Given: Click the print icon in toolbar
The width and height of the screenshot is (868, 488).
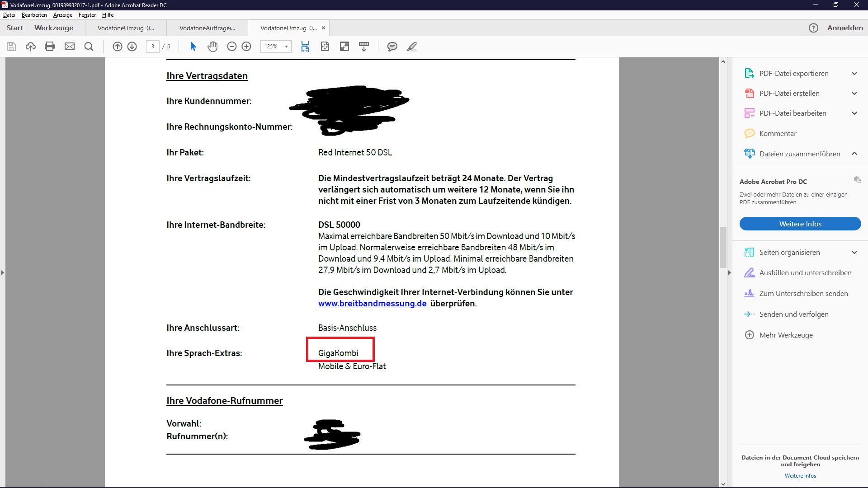Looking at the screenshot, I should point(50,47).
